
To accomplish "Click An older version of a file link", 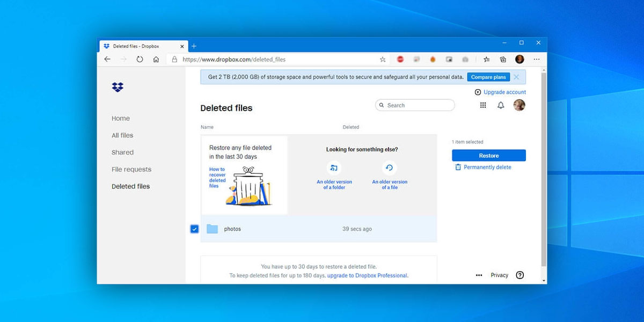I will coord(390,185).
